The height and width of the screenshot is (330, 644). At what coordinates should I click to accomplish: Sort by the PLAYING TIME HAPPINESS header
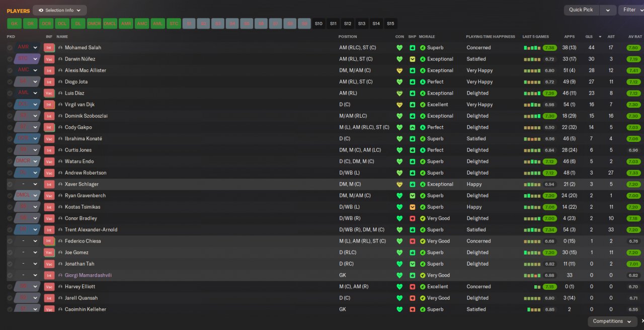click(x=491, y=37)
